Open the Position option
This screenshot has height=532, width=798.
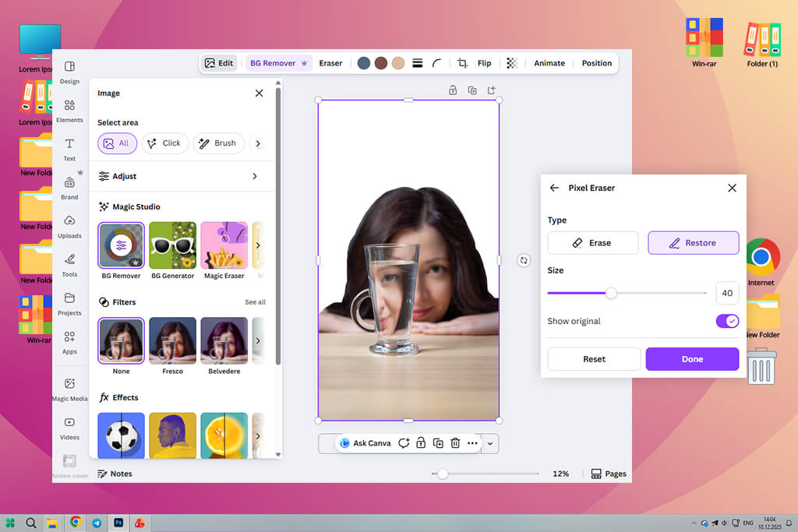597,63
